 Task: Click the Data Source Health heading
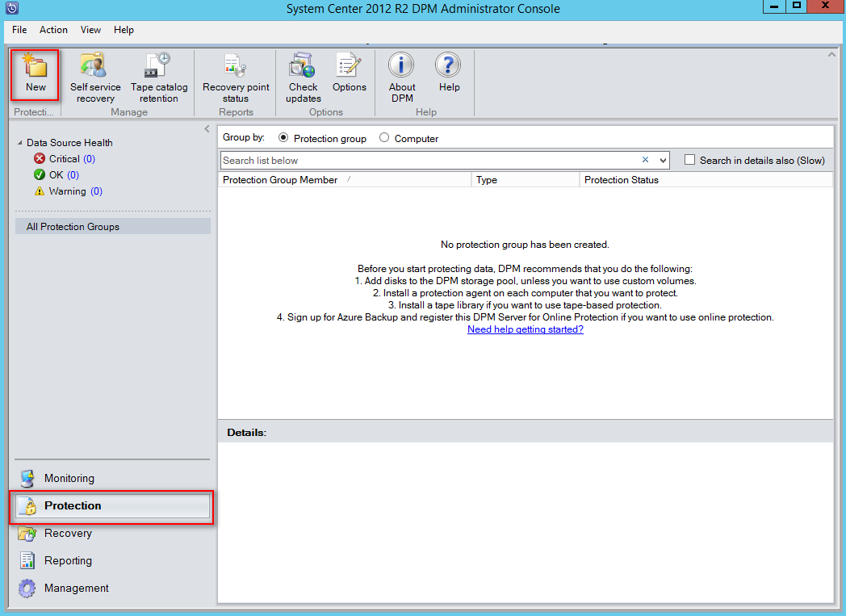[69, 143]
